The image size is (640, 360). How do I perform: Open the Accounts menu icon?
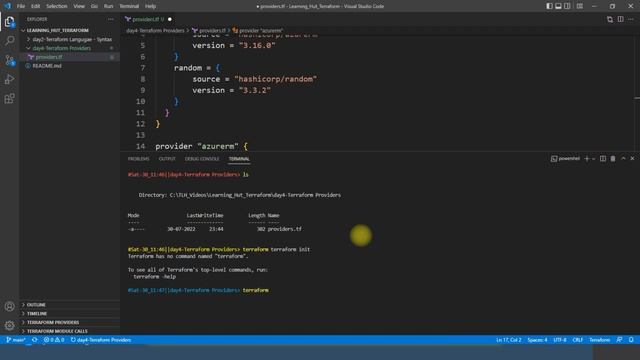(9, 306)
